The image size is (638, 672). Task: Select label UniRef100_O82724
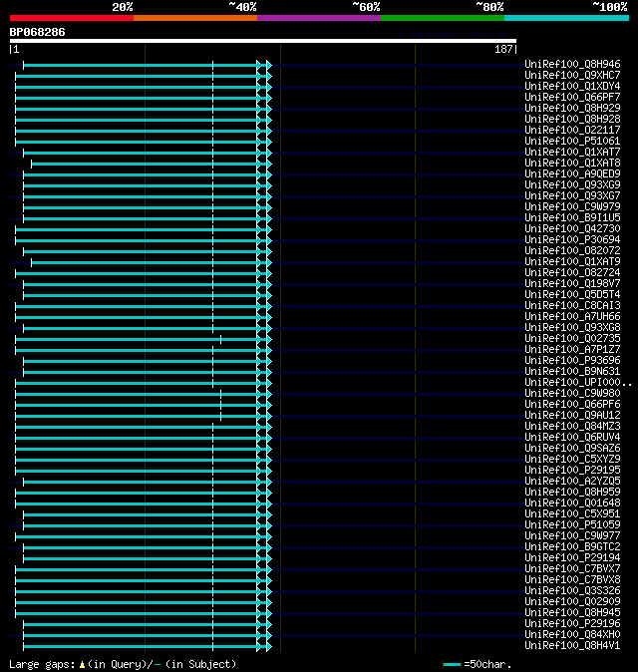[572, 272]
